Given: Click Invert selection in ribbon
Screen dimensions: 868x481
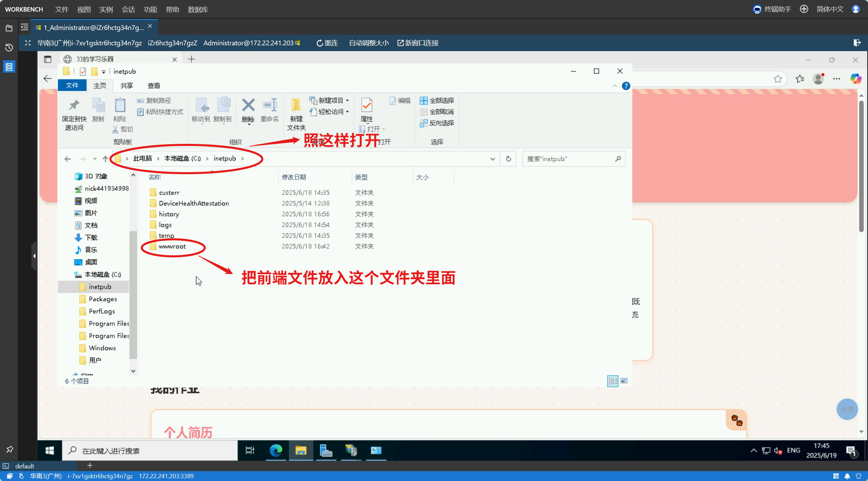Looking at the screenshot, I should coord(437,123).
